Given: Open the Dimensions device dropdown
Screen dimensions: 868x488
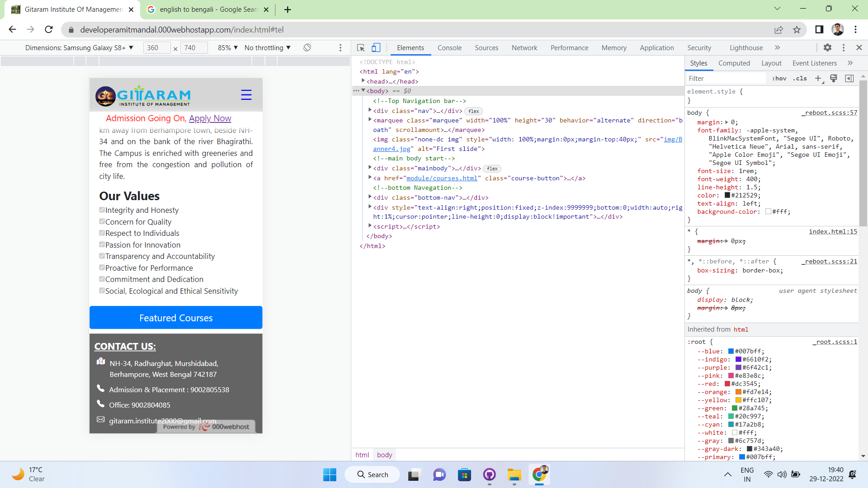Looking at the screenshot, I should tap(80, 48).
